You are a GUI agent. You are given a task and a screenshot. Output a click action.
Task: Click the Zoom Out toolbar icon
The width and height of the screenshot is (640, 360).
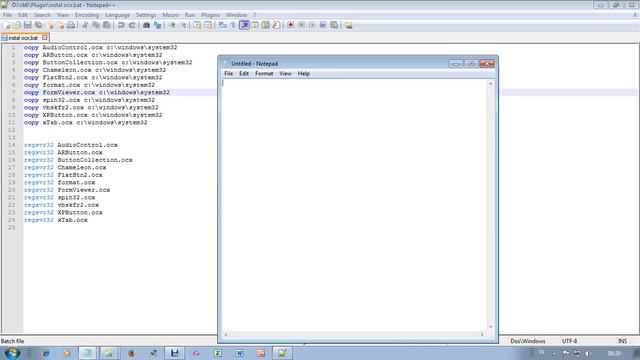pos(183,25)
